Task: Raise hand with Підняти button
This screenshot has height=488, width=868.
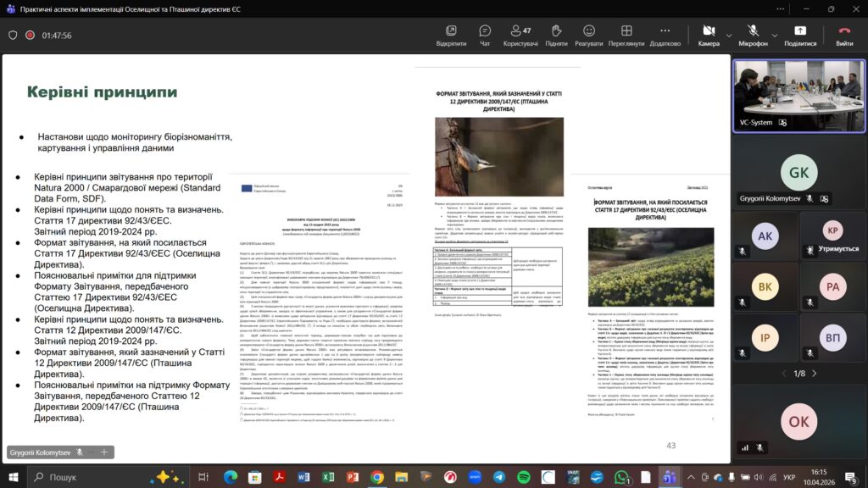Action: click(556, 35)
